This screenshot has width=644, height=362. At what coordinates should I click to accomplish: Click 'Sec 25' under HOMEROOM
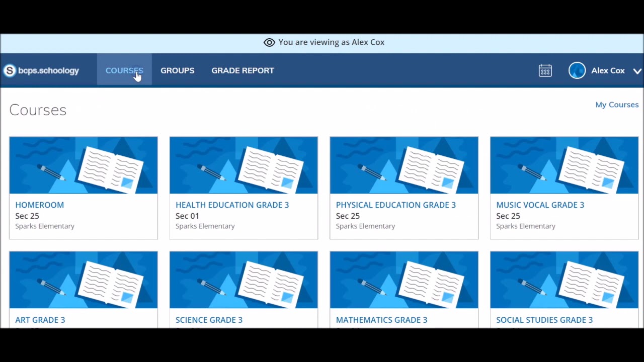coord(27,216)
